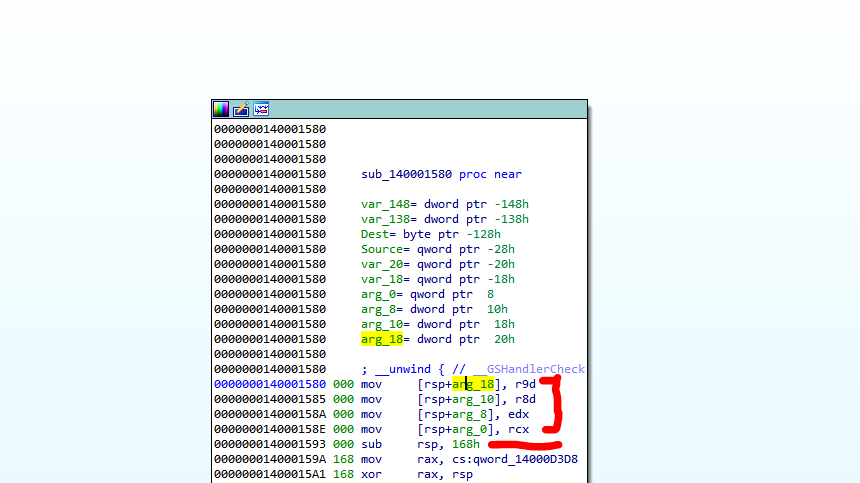Open the node color picker icon
This screenshot has width=860, height=483.
click(x=221, y=109)
